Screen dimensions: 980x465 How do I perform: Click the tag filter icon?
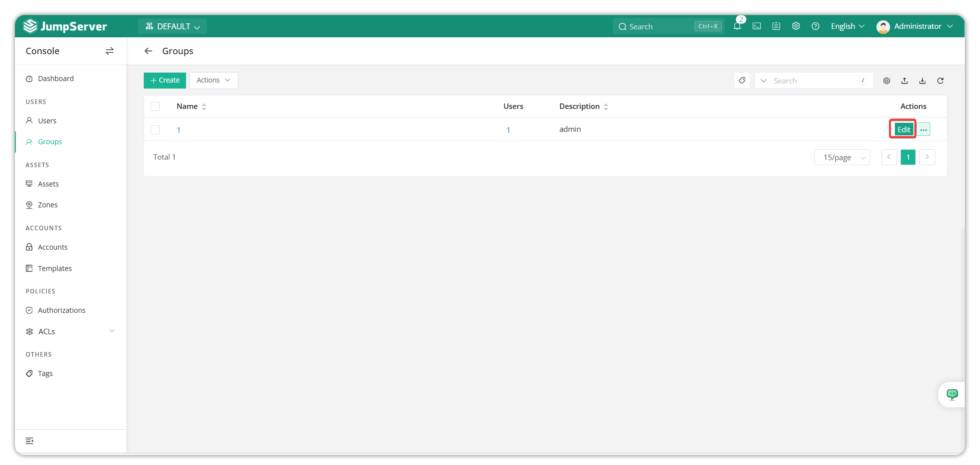tap(742, 81)
